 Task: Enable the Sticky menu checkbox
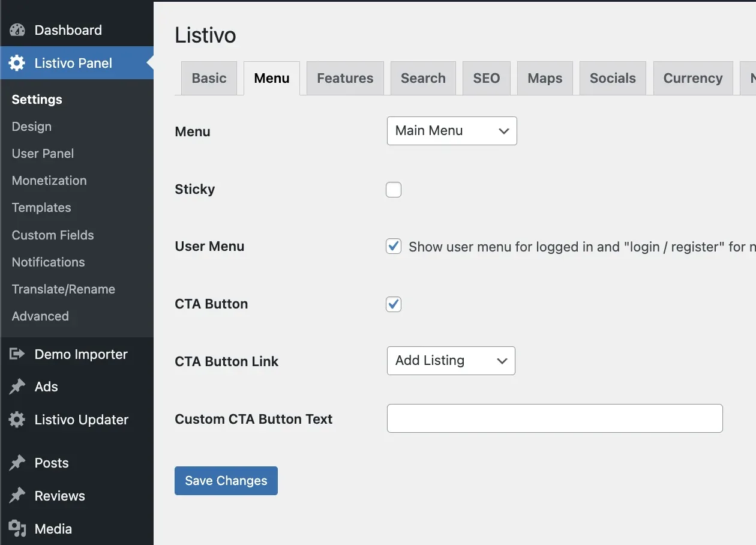(x=394, y=190)
